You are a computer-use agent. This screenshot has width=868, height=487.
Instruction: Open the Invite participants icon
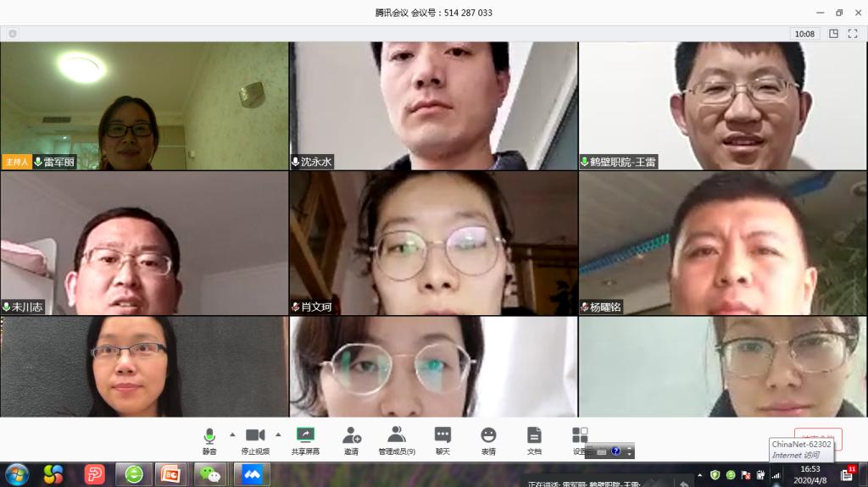[351, 440]
